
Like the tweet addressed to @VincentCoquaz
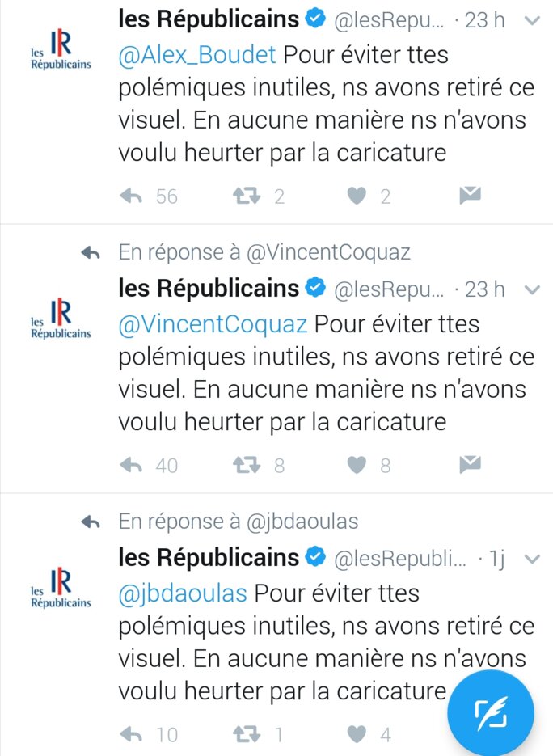tap(357, 465)
